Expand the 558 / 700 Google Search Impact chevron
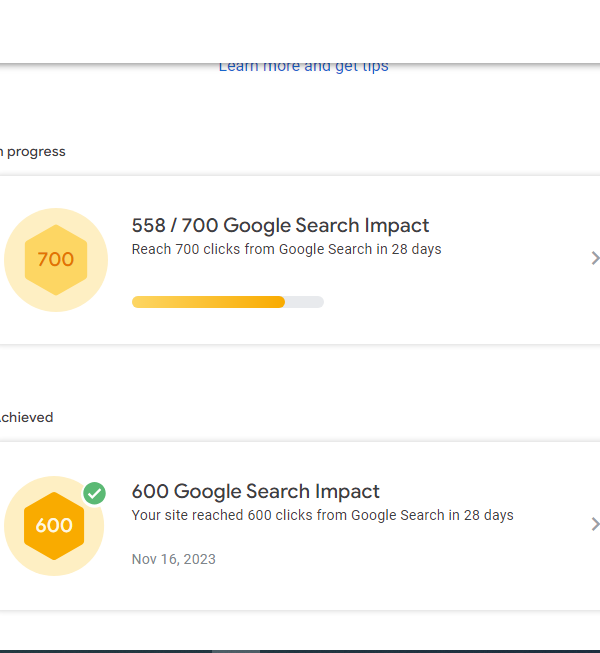 click(x=595, y=258)
